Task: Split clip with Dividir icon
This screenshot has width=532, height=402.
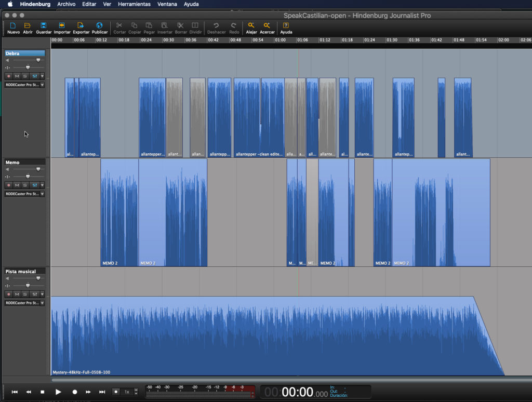Action: click(x=195, y=28)
